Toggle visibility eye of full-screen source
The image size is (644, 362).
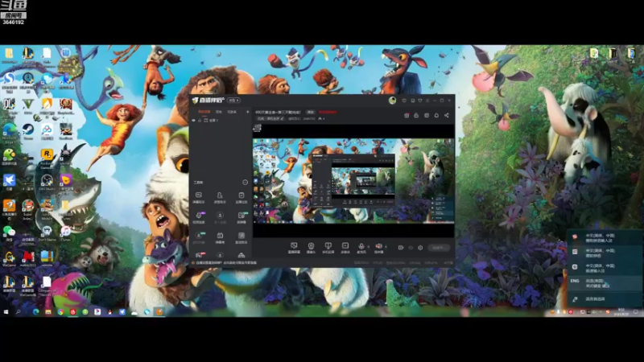click(x=193, y=120)
